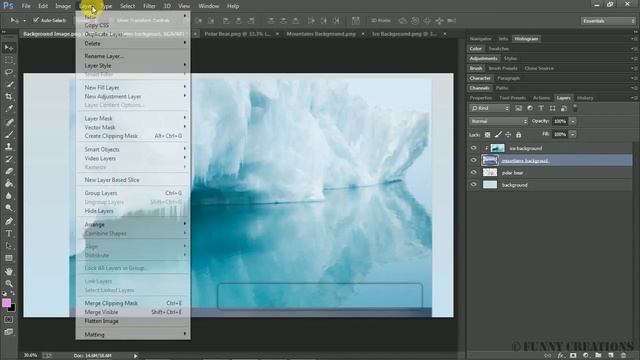Image resolution: width=640 pixels, height=360 pixels.
Task: Lock layer position
Action: [x=508, y=134]
